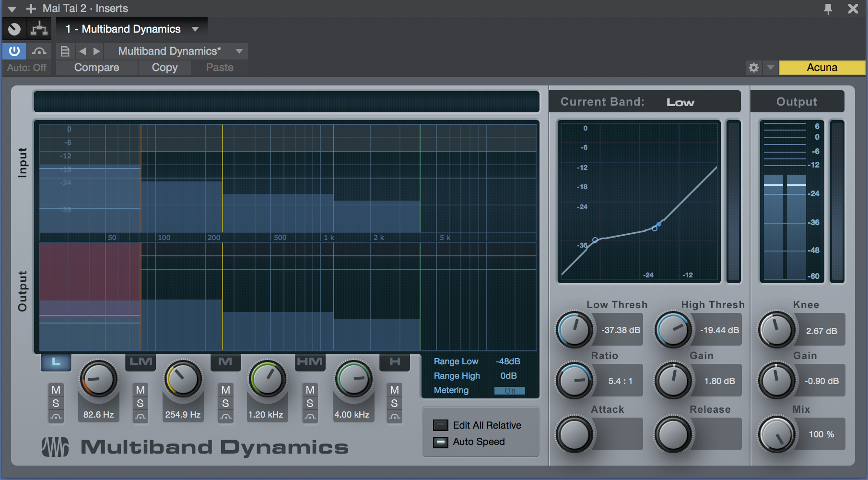The height and width of the screenshot is (480, 868).
Task: Toggle the Auto Speed checkbox
Action: [x=440, y=442]
